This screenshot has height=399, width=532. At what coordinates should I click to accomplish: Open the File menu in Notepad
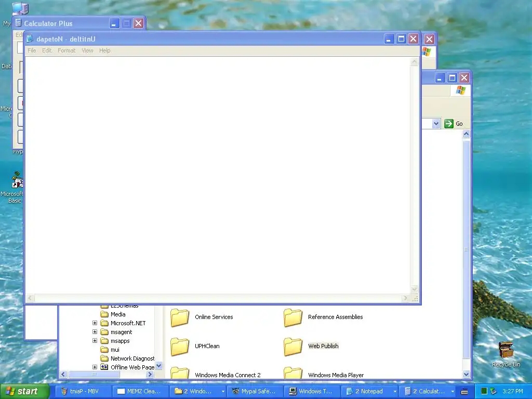coord(32,50)
